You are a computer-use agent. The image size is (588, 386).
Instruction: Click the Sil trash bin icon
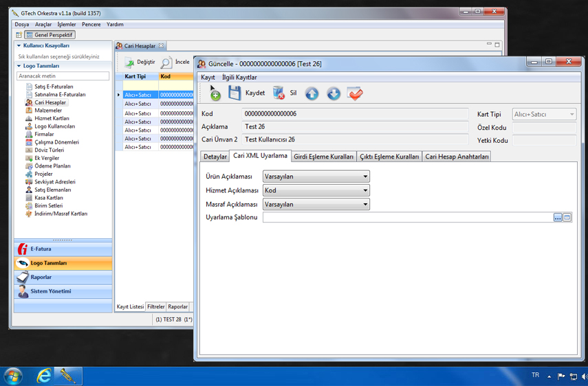[x=279, y=93]
